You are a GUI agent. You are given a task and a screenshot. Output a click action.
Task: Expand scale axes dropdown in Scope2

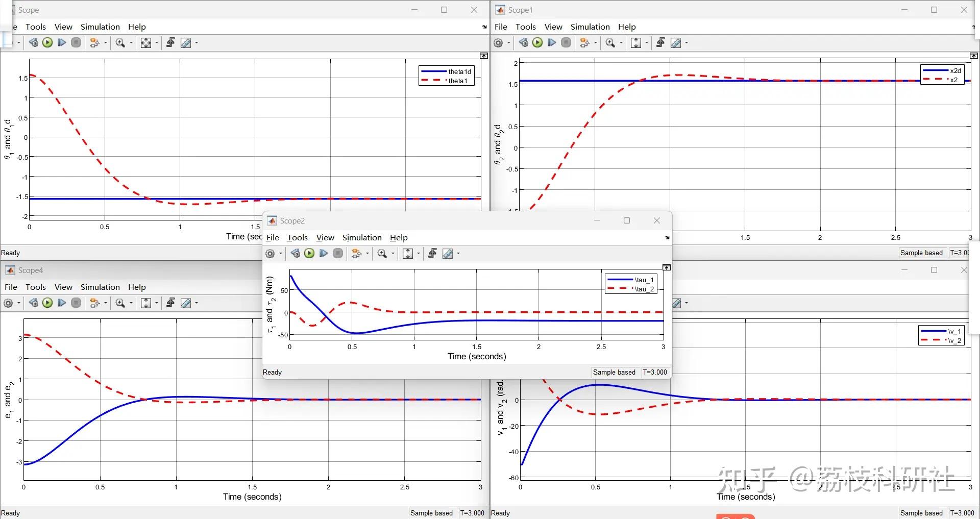tap(419, 254)
